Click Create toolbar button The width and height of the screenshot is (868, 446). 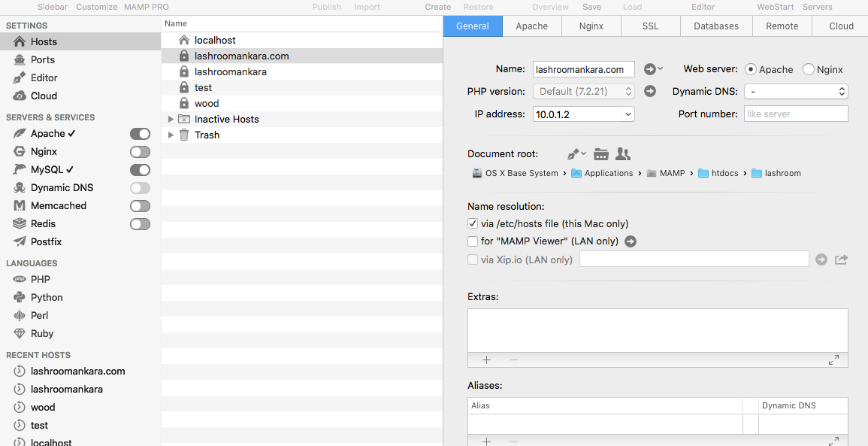[438, 7]
